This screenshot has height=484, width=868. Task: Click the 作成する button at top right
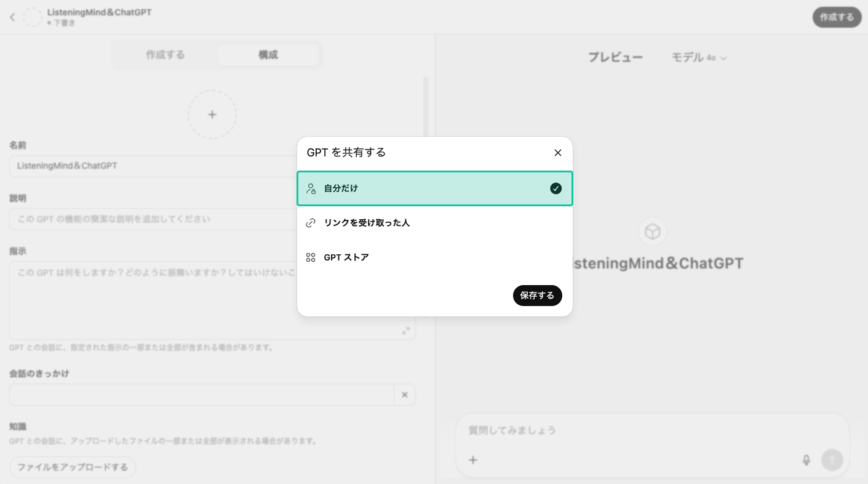[x=837, y=17]
